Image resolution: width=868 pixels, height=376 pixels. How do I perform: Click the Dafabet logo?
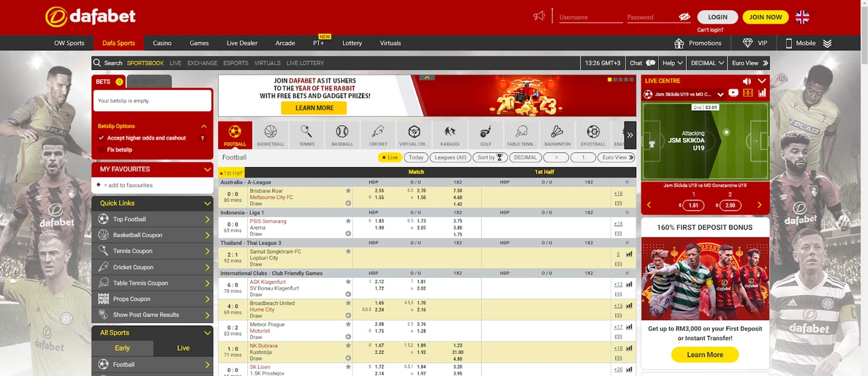tap(91, 17)
